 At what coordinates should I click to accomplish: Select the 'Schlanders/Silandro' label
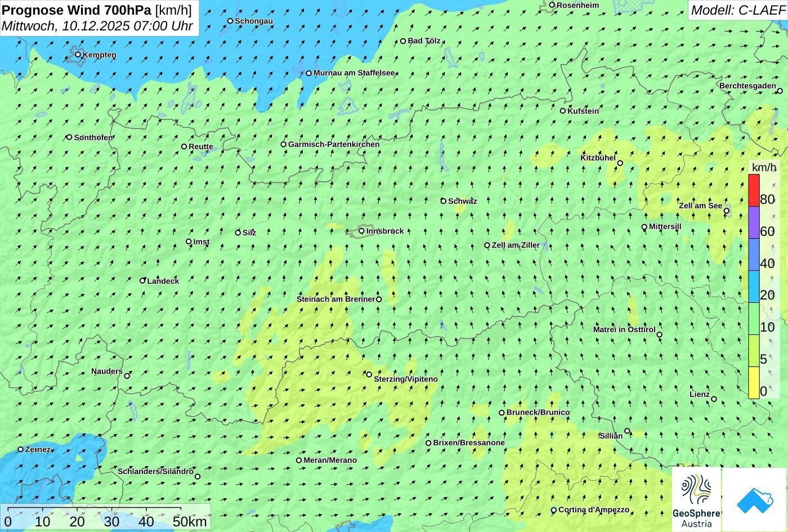(x=155, y=471)
